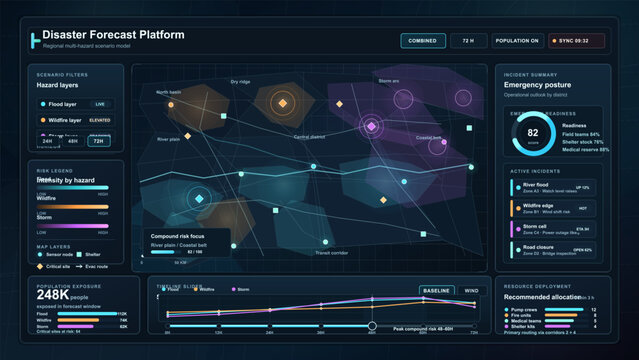639x360 pixels.
Task: Click the Flood exposure bar showing 112K
Action: pyautogui.click(x=87, y=314)
